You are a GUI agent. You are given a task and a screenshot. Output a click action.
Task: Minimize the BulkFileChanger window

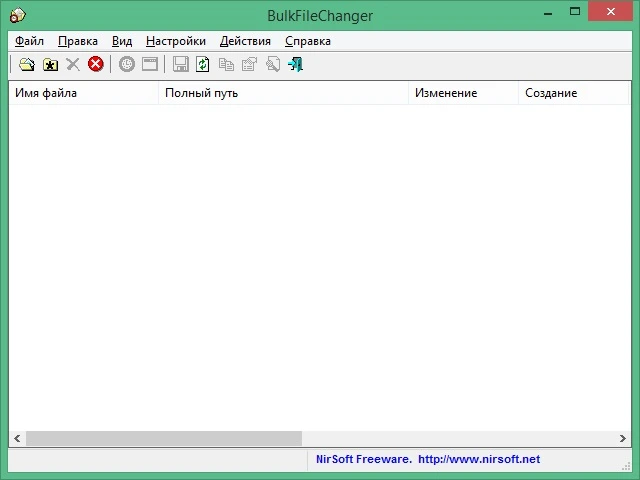pyautogui.click(x=548, y=12)
